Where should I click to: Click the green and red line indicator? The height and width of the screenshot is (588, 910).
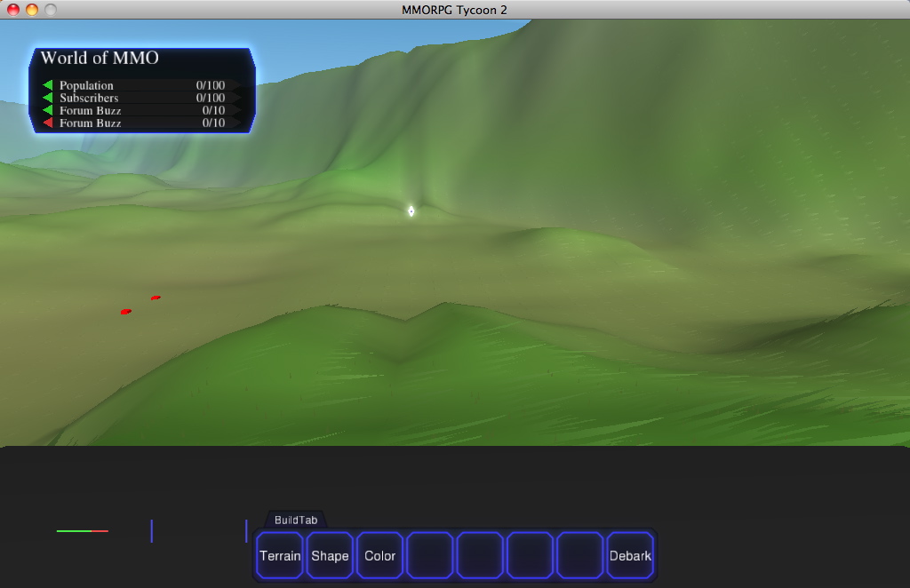tap(83, 530)
